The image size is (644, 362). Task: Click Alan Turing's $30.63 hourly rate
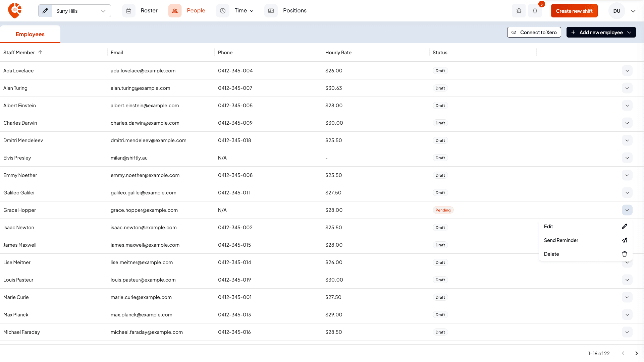pyautogui.click(x=333, y=88)
